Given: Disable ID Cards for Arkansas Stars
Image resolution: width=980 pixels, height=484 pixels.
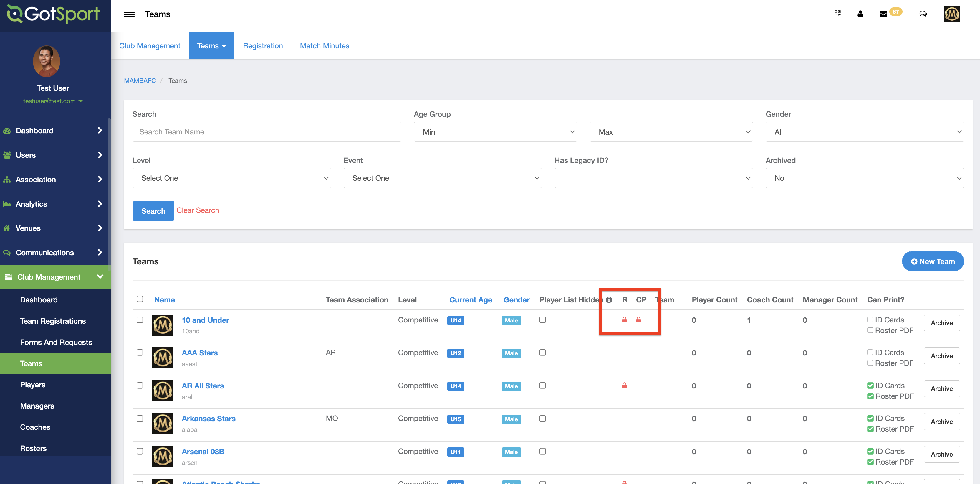Looking at the screenshot, I should click(870, 418).
